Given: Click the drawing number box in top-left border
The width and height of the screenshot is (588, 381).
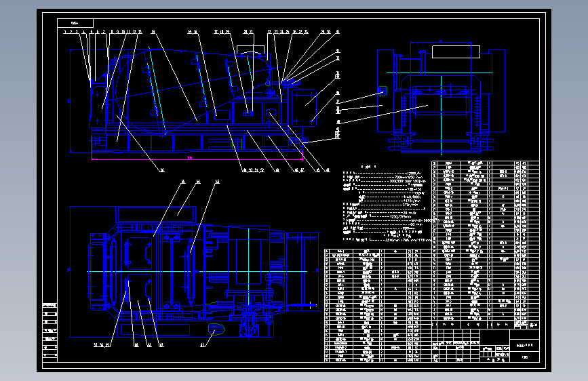Looking at the screenshot, I should pyautogui.click(x=75, y=23).
